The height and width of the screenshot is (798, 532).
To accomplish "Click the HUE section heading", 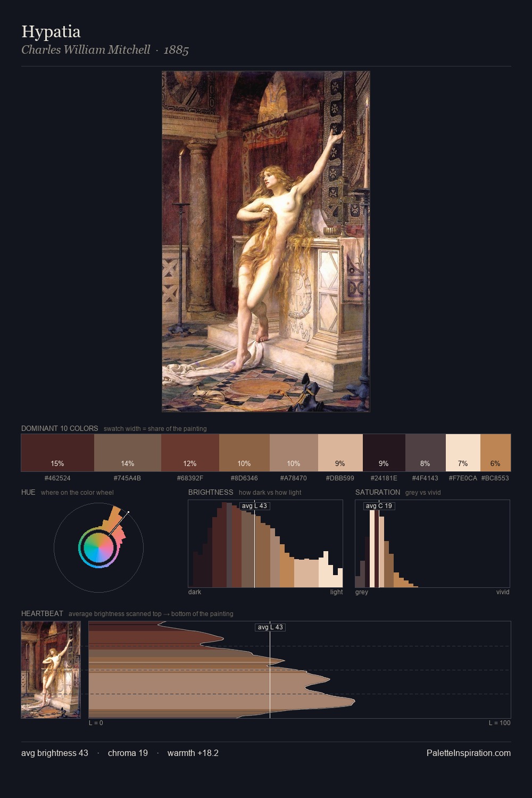I will click(x=28, y=492).
